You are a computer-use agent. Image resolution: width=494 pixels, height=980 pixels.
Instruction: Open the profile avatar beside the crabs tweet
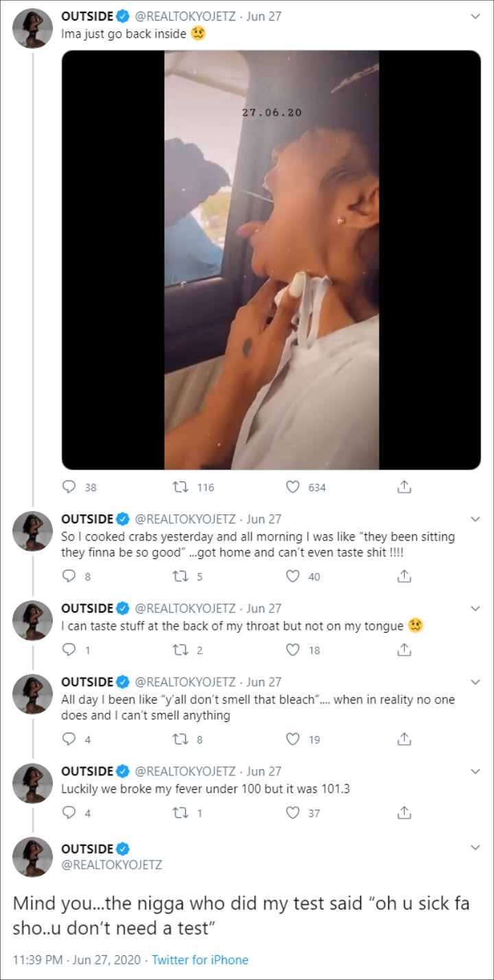(32, 531)
